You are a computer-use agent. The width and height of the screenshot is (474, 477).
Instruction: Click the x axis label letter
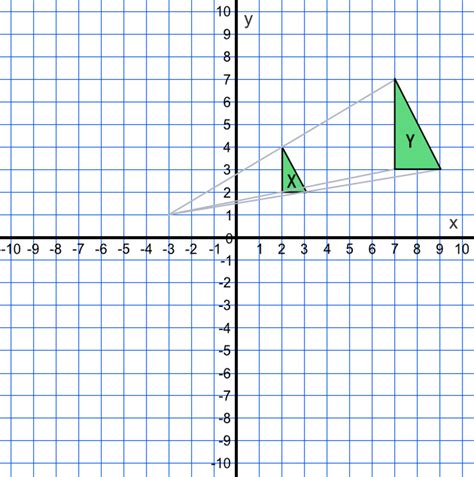(453, 223)
